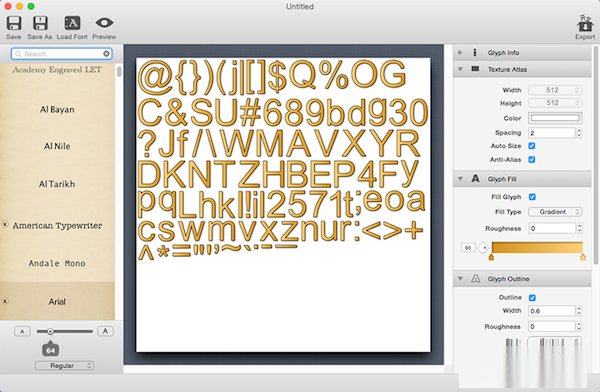Image resolution: width=600 pixels, height=392 pixels.
Task: Open the Fill Type Gradient dropdown
Action: 555,212
